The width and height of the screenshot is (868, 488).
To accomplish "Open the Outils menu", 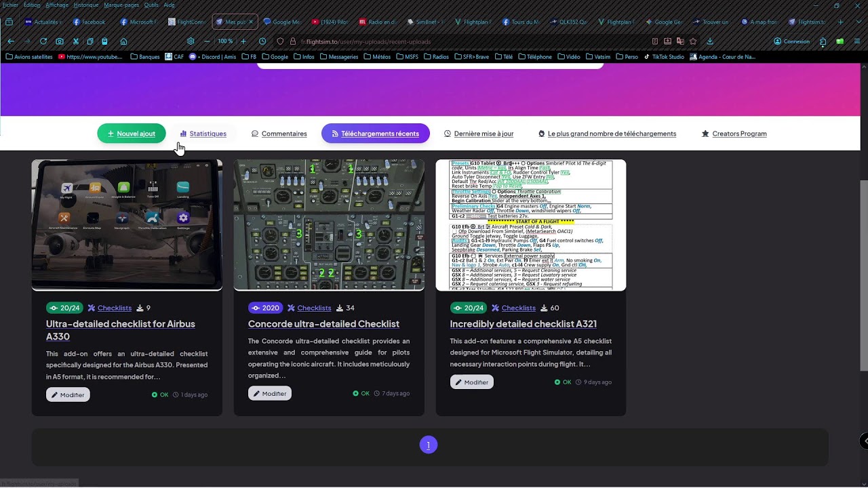I will pyautogui.click(x=151, y=5).
